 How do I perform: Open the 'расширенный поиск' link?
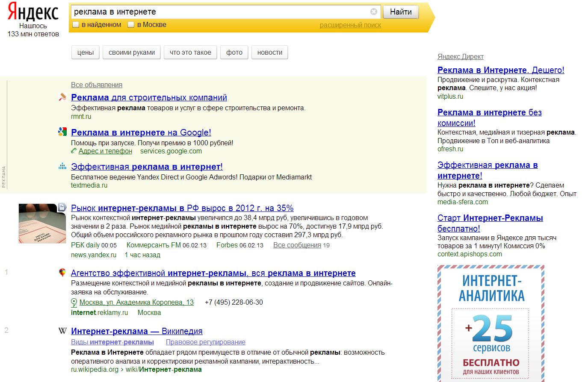point(350,25)
